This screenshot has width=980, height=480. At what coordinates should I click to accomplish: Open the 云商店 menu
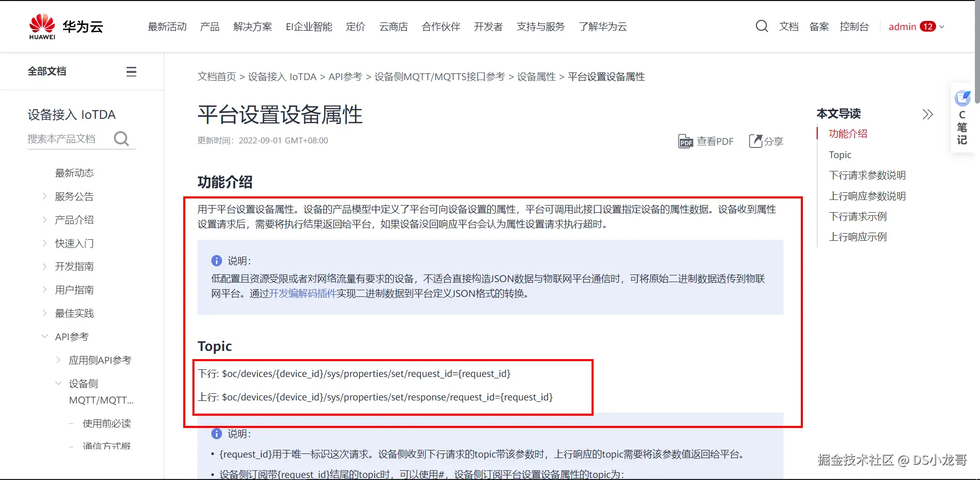[x=394, y=27]
